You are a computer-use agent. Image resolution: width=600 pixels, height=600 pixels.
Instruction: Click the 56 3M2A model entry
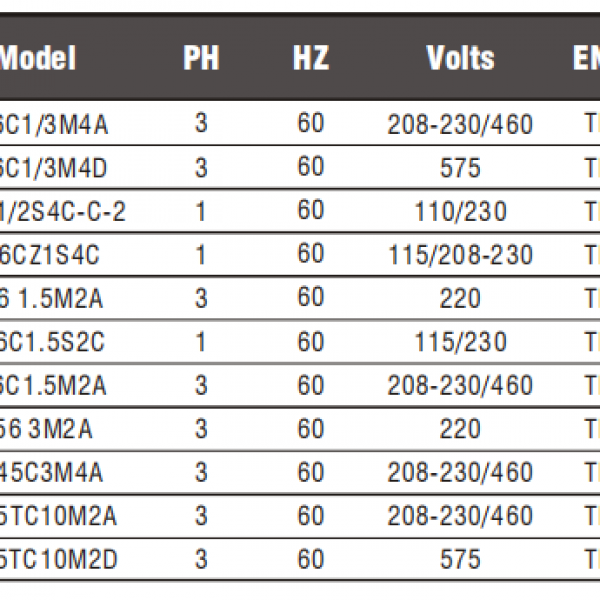[x=46, y=429]
